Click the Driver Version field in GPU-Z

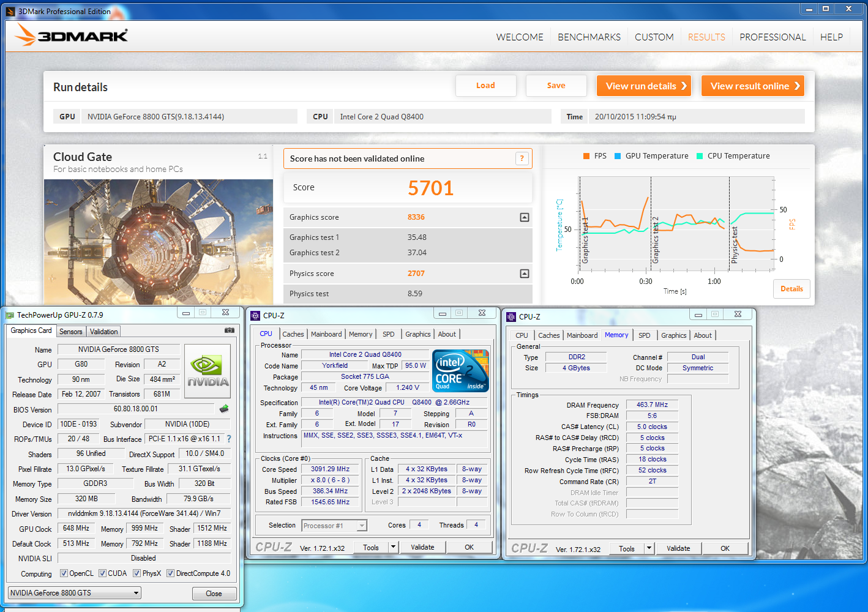point(144,513)
